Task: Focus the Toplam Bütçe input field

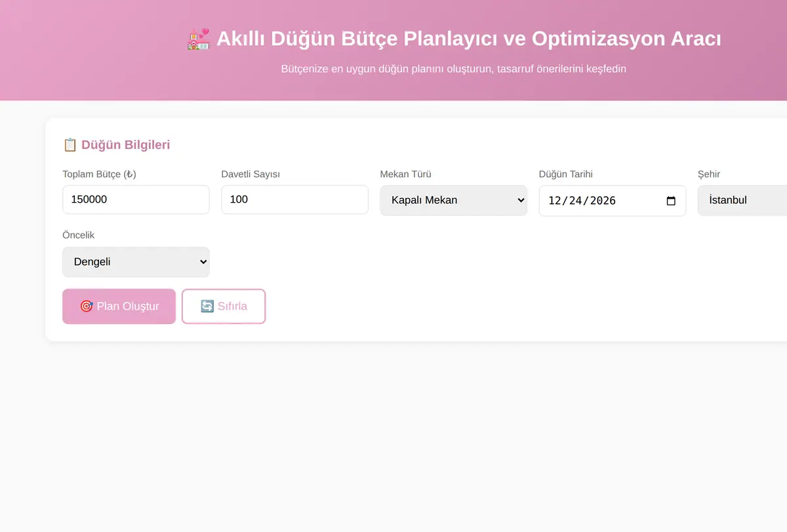Action: [136, 199]
